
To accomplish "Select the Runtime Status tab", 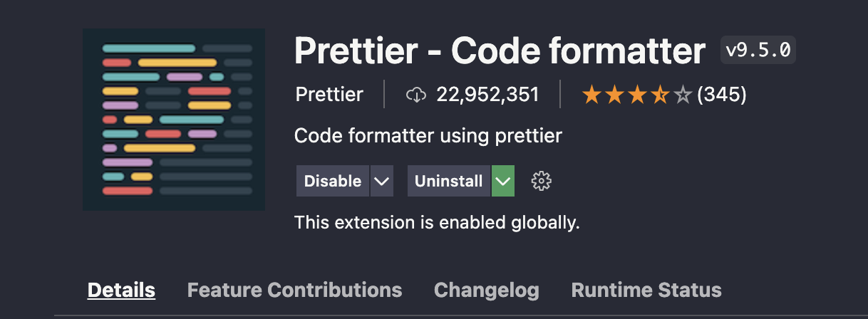I will [646, 290].
